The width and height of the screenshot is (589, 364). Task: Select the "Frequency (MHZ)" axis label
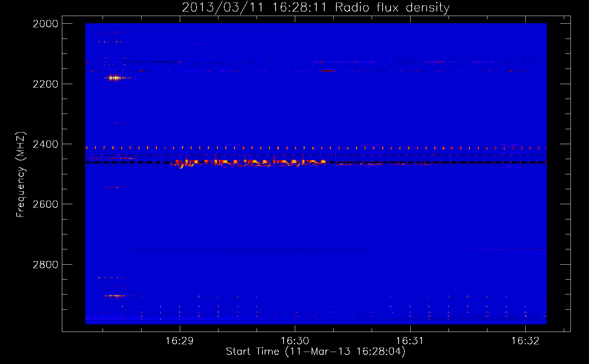click(21, 175)
